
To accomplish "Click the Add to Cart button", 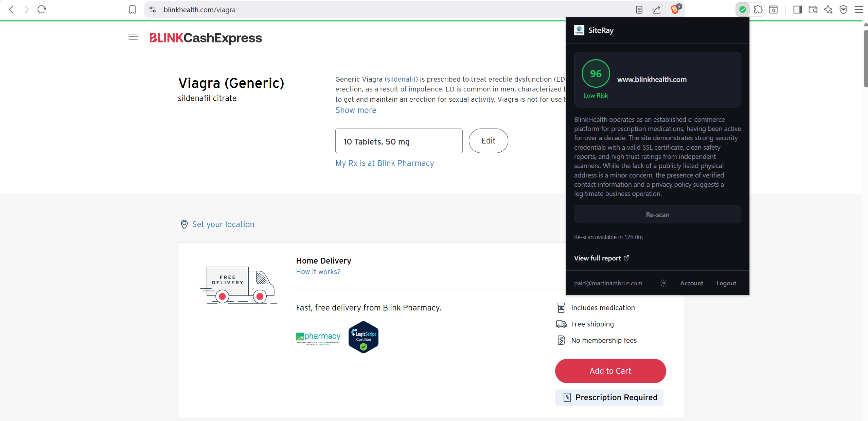I will pos(610,371).
